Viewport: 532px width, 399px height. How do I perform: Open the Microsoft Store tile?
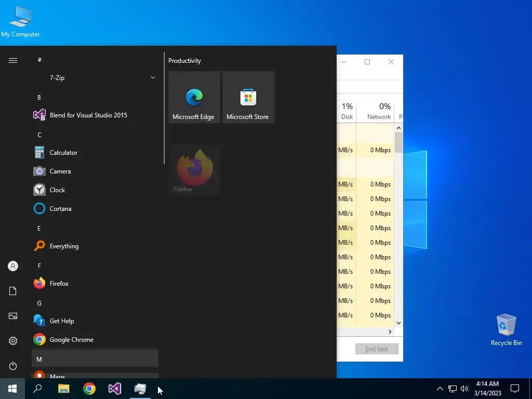[248, 97]
